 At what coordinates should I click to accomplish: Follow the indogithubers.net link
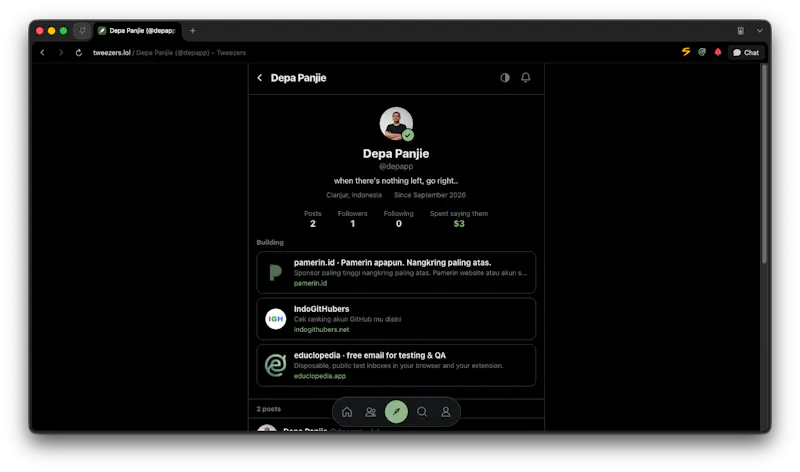click(321, 330)
